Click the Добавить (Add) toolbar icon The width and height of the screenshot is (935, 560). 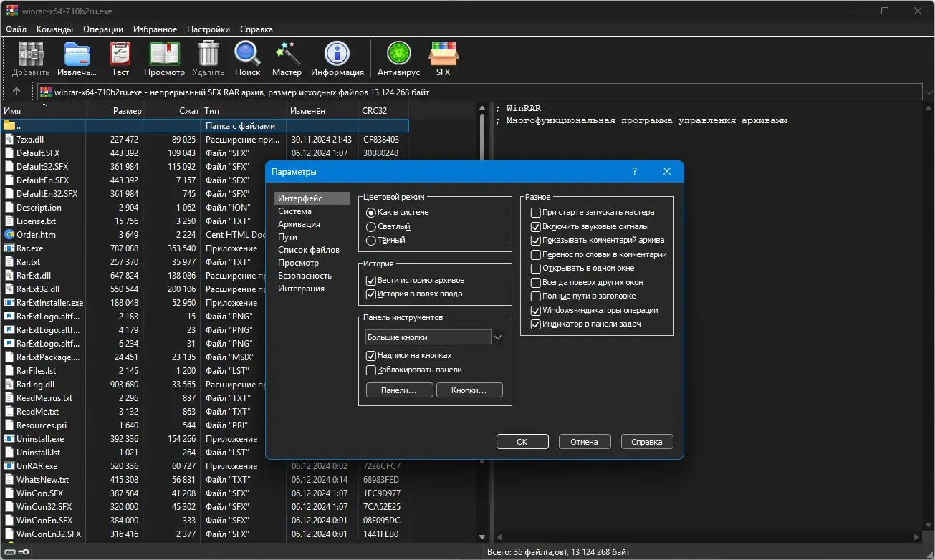(31, 55)
